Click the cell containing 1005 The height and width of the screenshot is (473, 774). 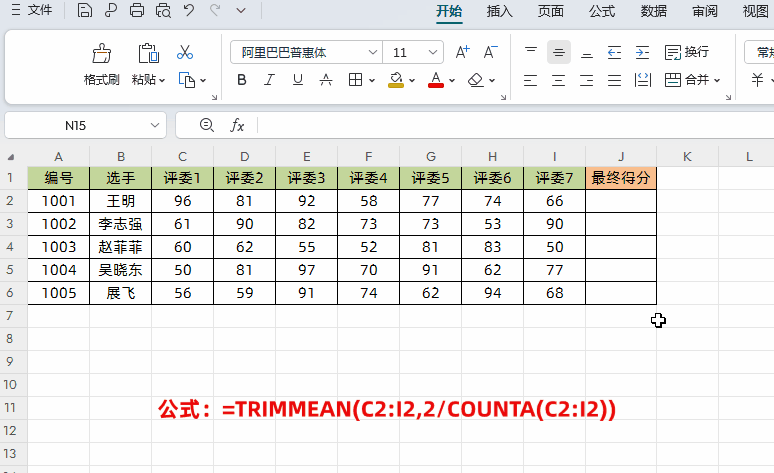click(x=59, y=293)
